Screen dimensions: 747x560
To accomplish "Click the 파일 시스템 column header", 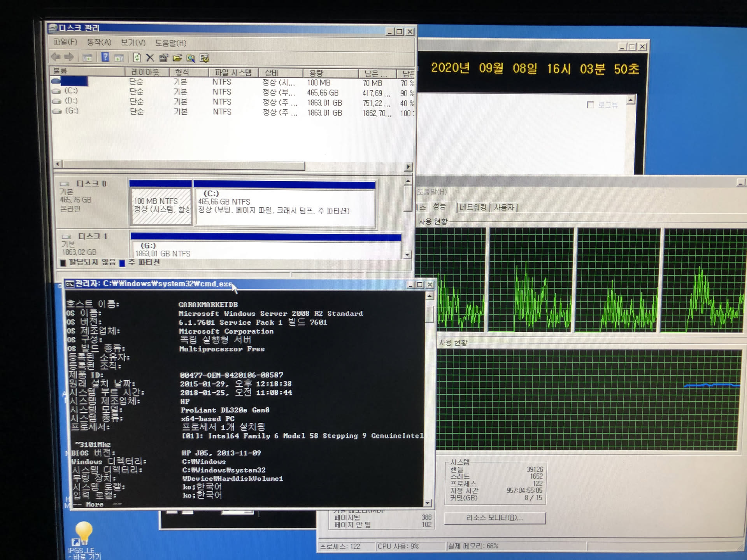I will pos(233,73).
